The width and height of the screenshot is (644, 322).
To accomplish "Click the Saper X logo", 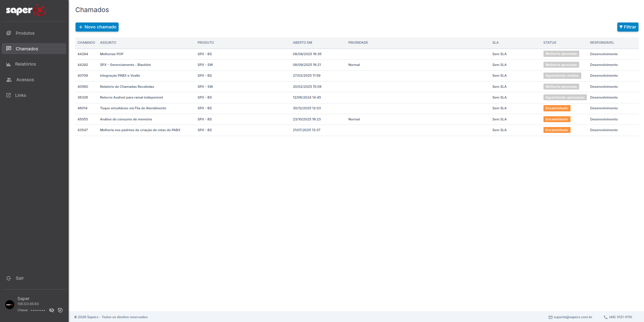I will click(26, 10).
